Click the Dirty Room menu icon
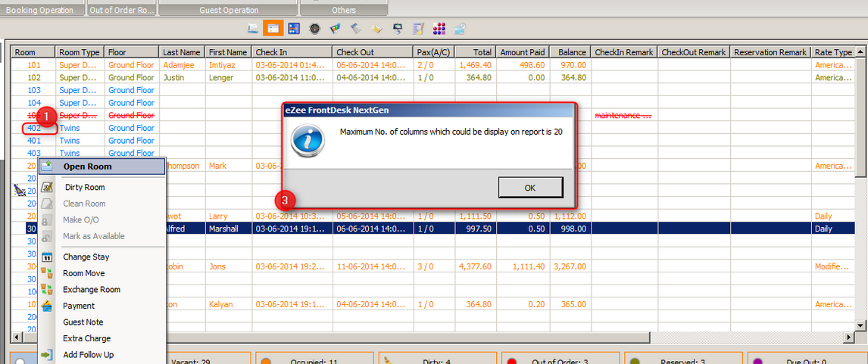Viewport: 868px width, 364px height. pyautogui.click(x=48, y=187)
